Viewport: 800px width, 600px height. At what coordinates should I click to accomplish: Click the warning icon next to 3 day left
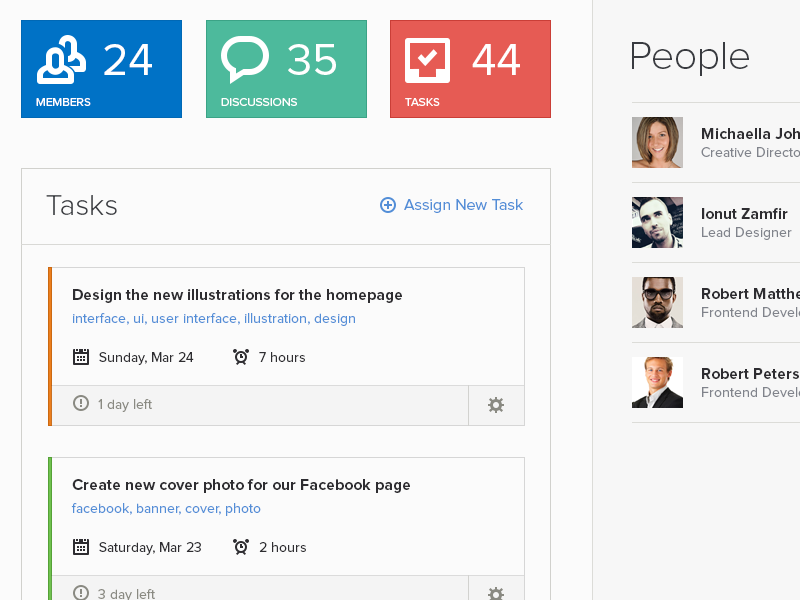point(80,592)
